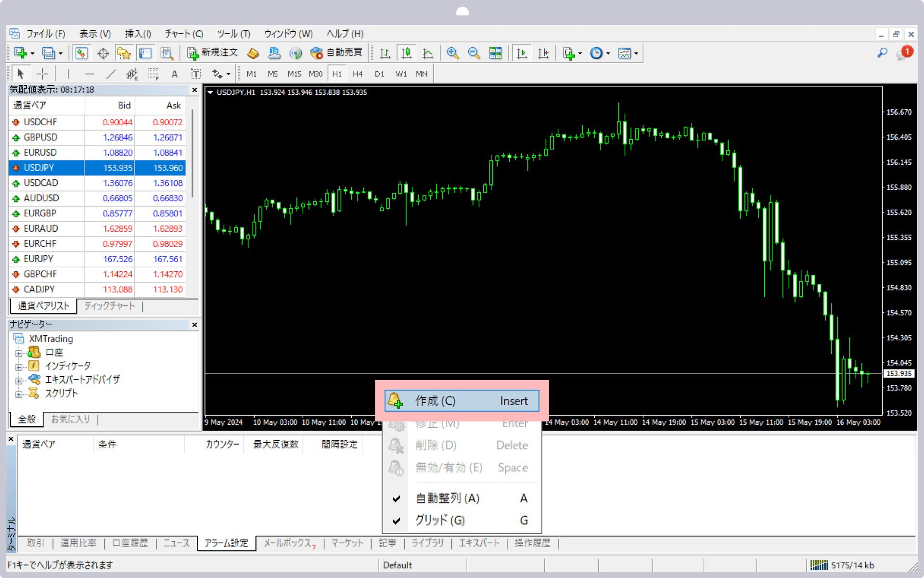
Task: Close the ナビゲーター panel
Action: [194, 325]
